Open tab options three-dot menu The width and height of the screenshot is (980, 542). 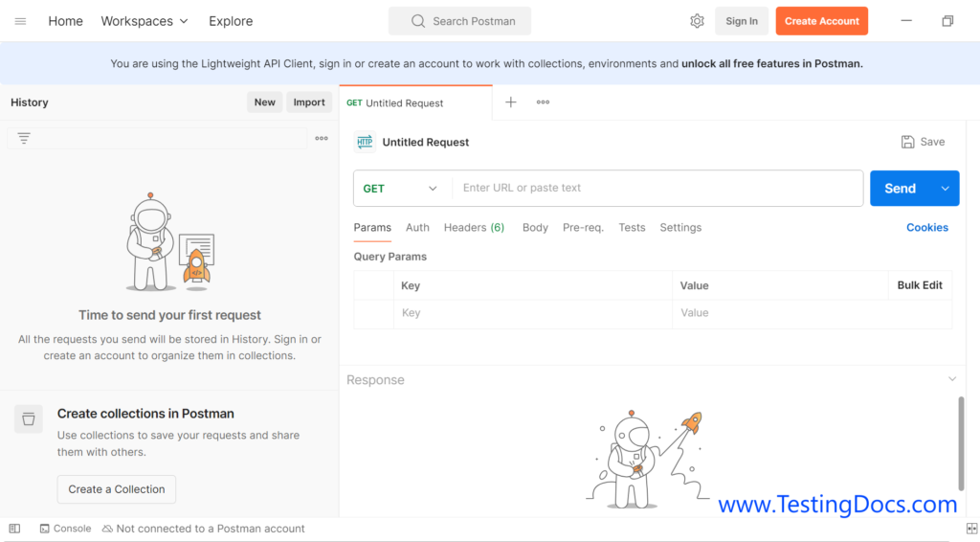click(543, 102)
